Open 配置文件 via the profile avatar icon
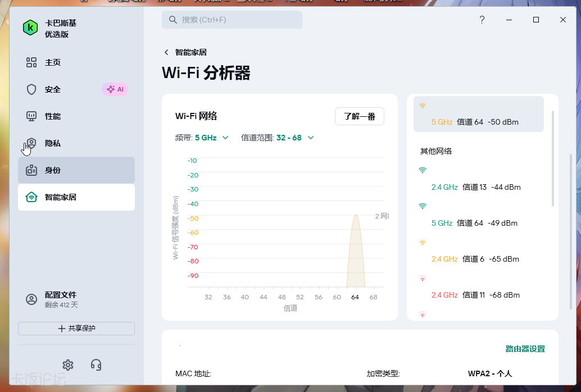Viewport: 581px width, 392px height. click(x=31, y=299)
